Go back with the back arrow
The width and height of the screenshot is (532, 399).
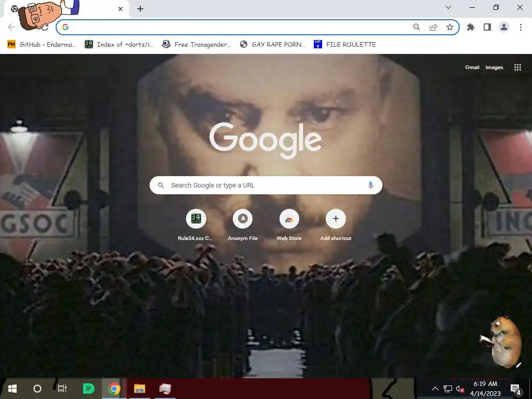(11, 27)
